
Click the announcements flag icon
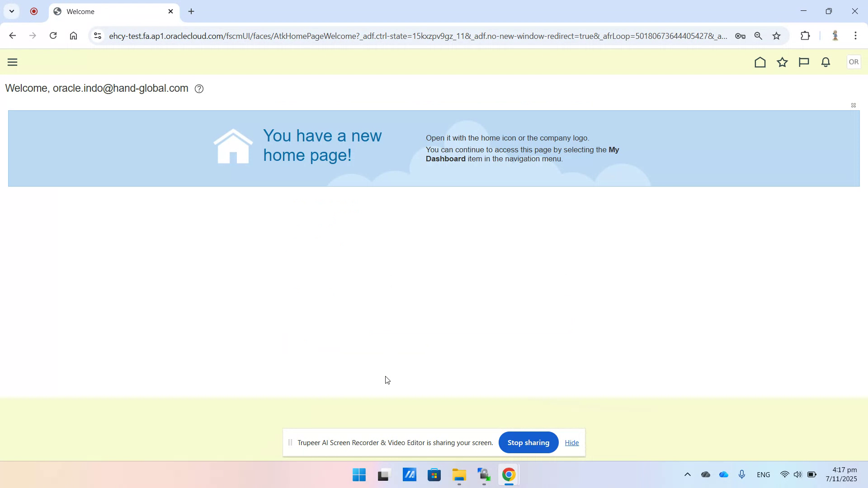(804, 62)
